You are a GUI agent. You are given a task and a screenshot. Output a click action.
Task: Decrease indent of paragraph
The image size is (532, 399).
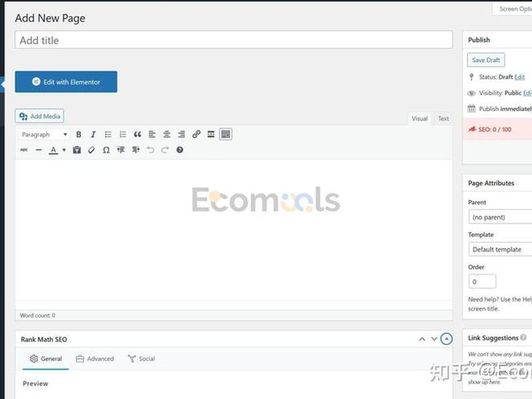pos(121,150)
